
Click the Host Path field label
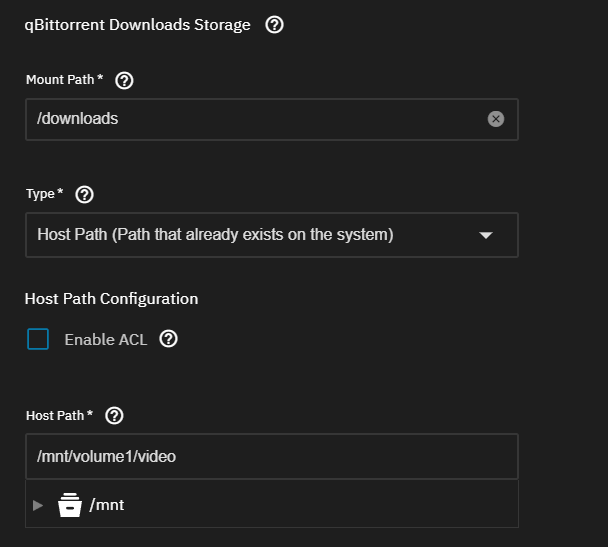pyautogui.click(x=59, y=416)
